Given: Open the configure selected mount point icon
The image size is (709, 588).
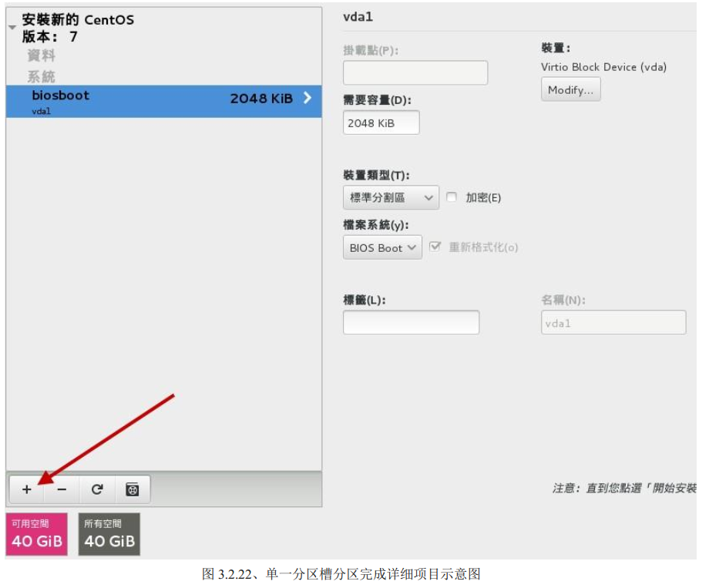Looking at the screenshot, I should tap(133, 489).
